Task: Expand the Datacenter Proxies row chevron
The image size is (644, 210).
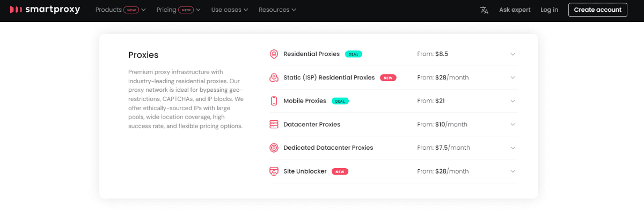Action: [x=513, y=125]
